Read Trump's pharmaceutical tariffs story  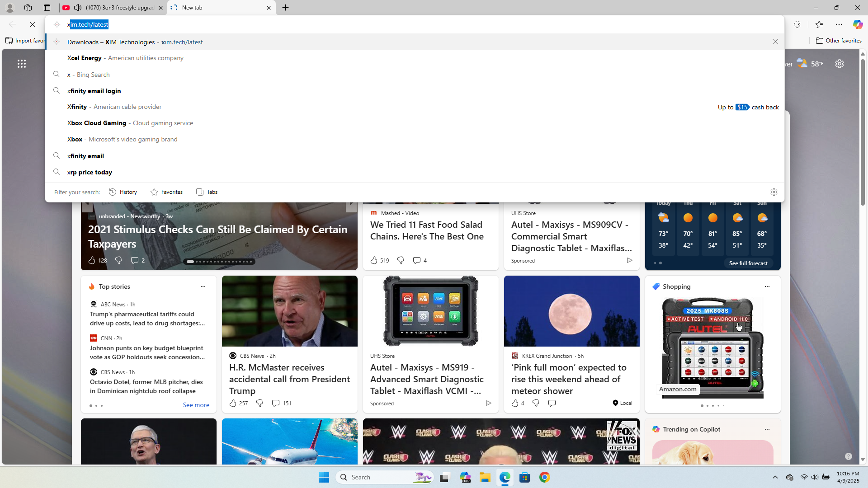tap(147, 319)
